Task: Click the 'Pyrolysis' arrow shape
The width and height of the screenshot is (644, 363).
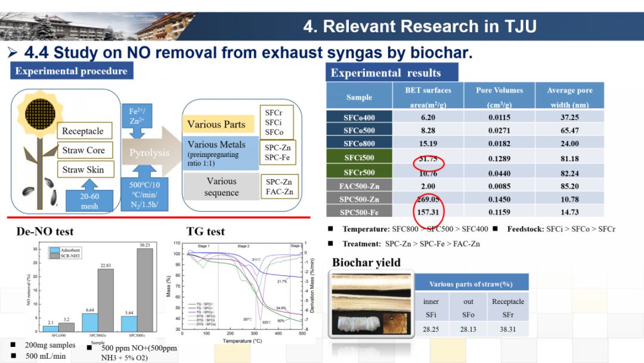Action: click(x=151, y=152)
